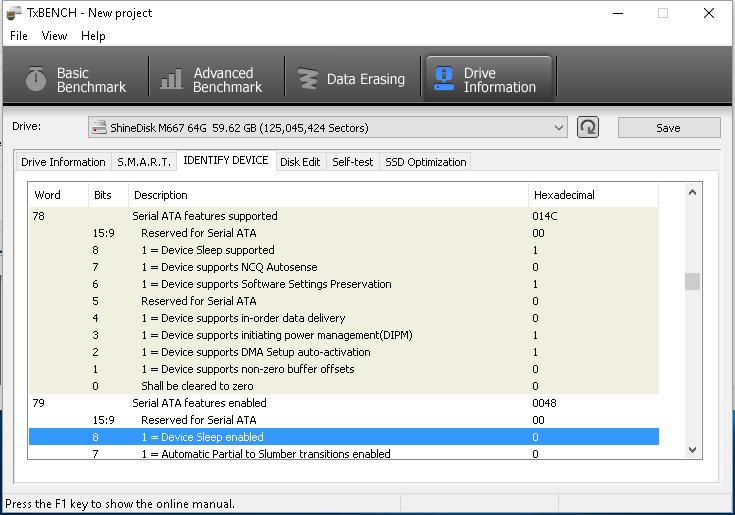
Task: Open the SSD Optimization tab
Action: coord(425,162)
